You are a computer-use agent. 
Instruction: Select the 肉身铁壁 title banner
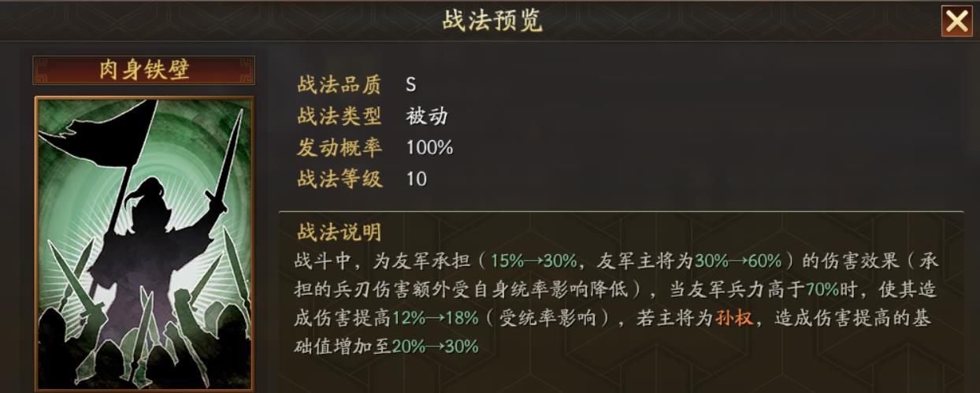143,70
